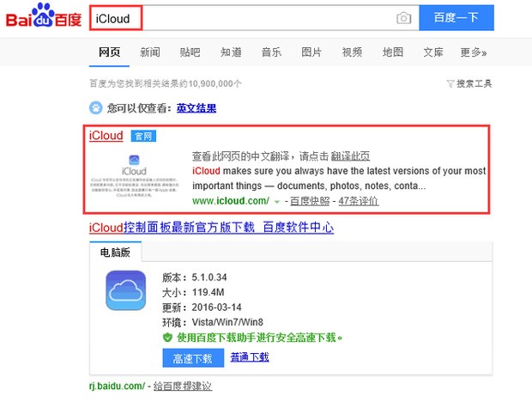Click the update date 2016-03-14
The width and height of the screenshot is (532, 402).
(x=216, y=308)
